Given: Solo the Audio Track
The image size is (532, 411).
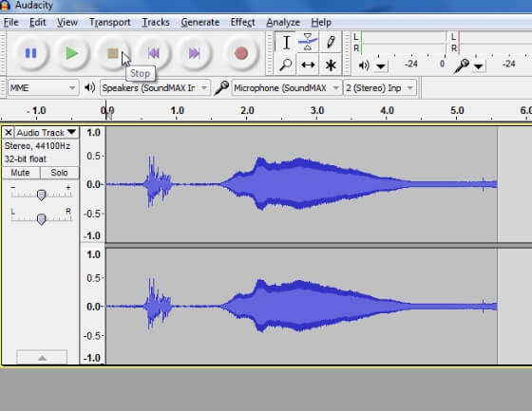Looking at the screenshot, I should tap(59, 173).
